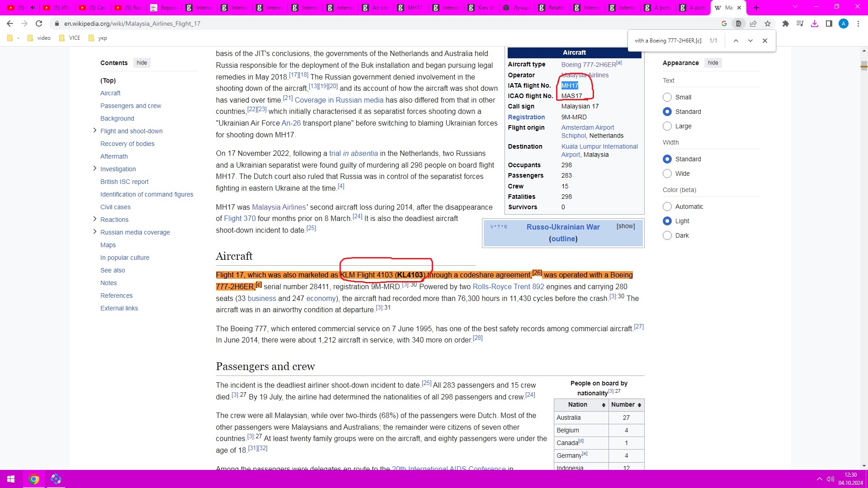Viewport: 868px width, 488px height.
Task: Open Amsterdam Airport Schiphol link
Action: [x=588, y=131]
